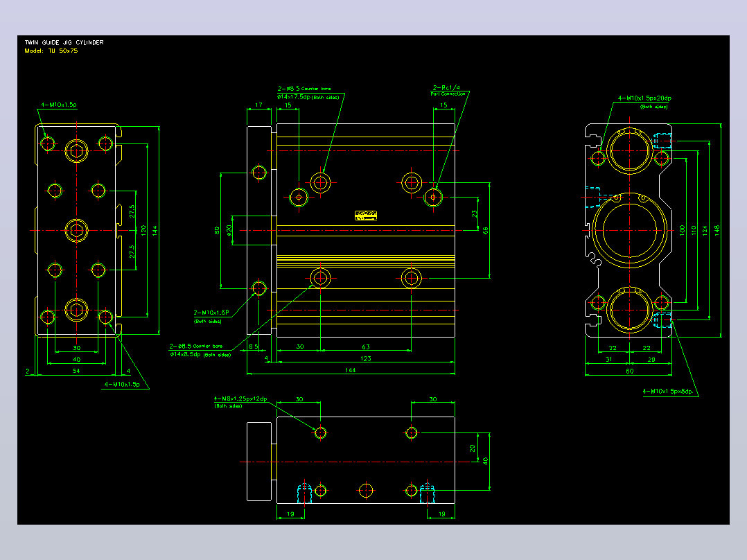Click the "(Both sides)" note under 4-M8x1.25px12dp

(x=228, y=406)
